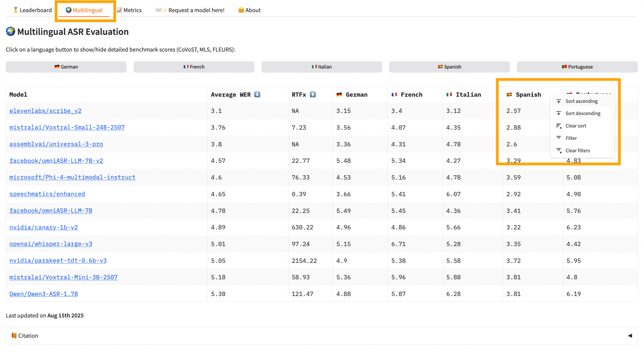Click the globe icon on the Multilingual tab
Viewport: 644px width, 359px height.
coord(68,10)
